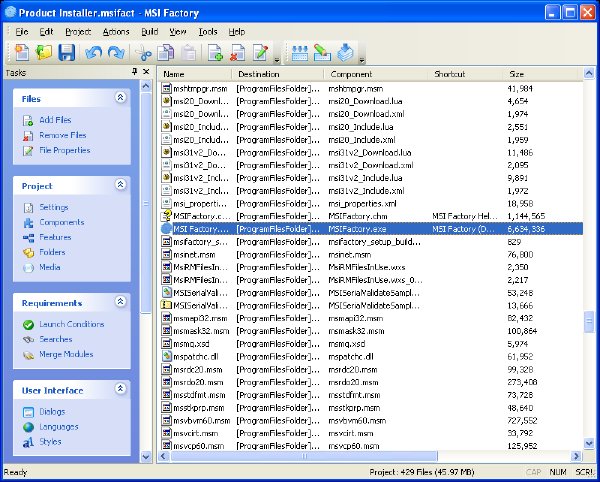The width and height of the screenshot is (600, 482).
Task: Click the status bar project file count
Action: (422, 472)
